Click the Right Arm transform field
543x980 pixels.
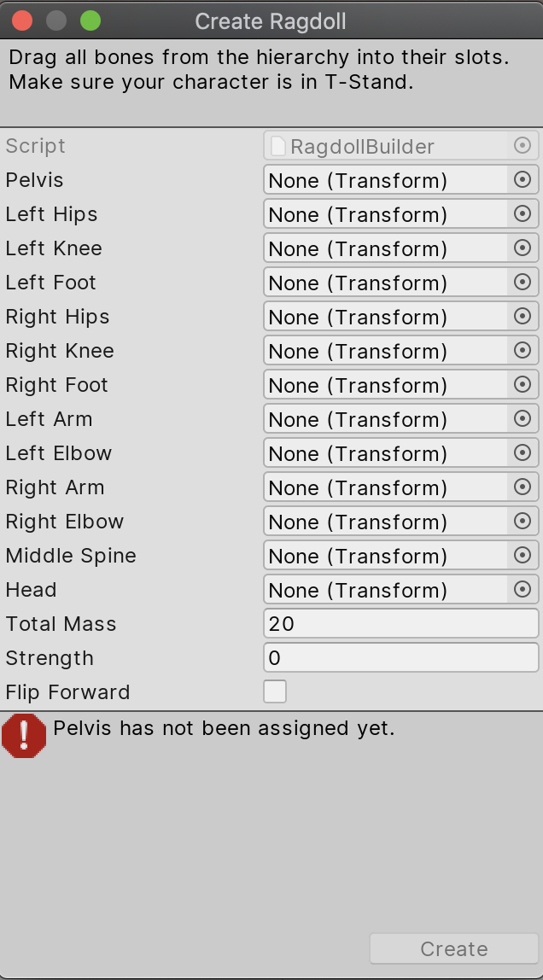point(384,487)
